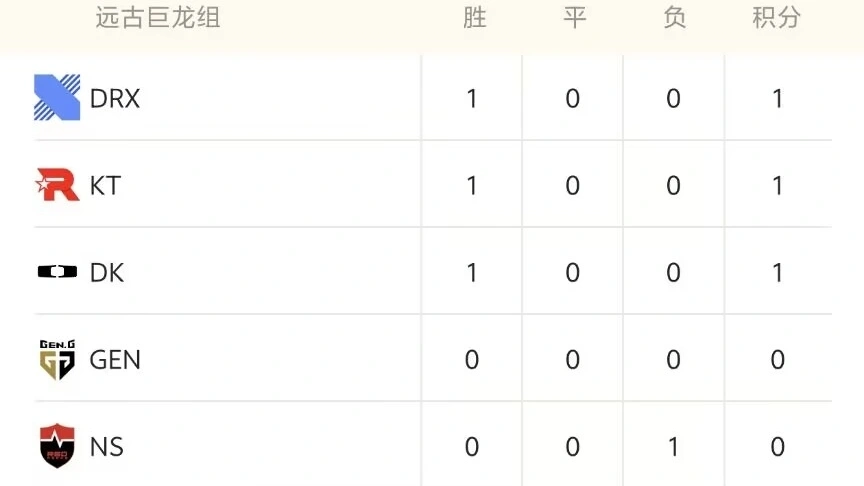
Task: Open the KT team name link
Action: [x=105, y=186]
